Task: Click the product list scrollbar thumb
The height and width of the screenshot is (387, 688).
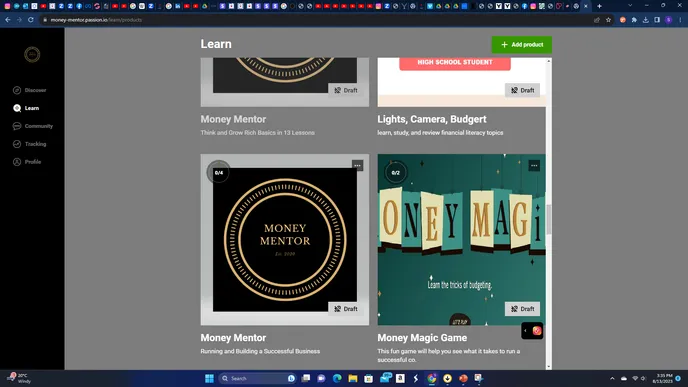Action: pos(548,219)
